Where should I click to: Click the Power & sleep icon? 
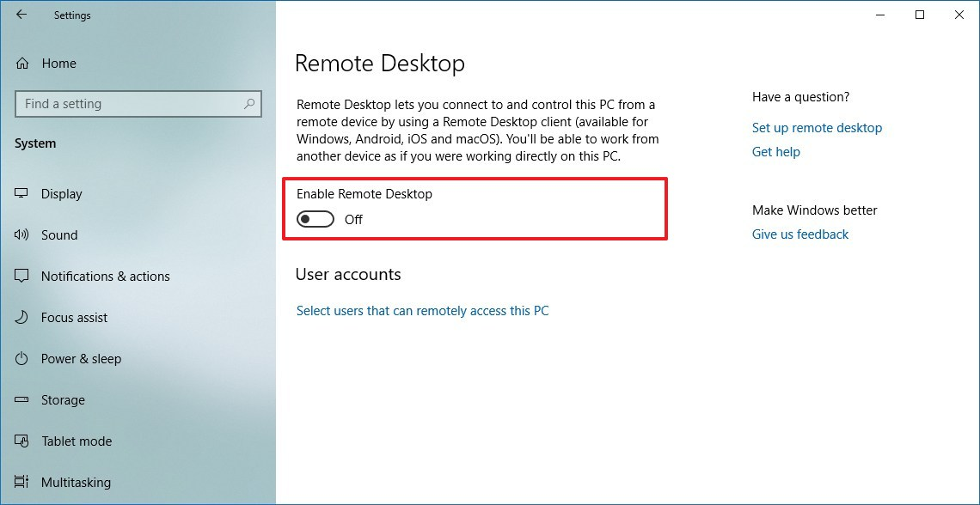pos(21,358)
